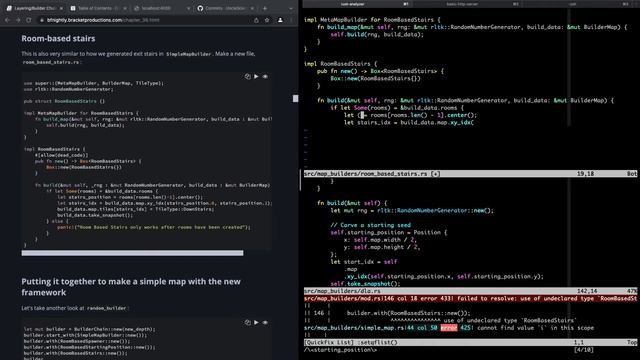640x360 pixels.
Task: Expand the browser tab search dropdown
Action: point(291,8)
